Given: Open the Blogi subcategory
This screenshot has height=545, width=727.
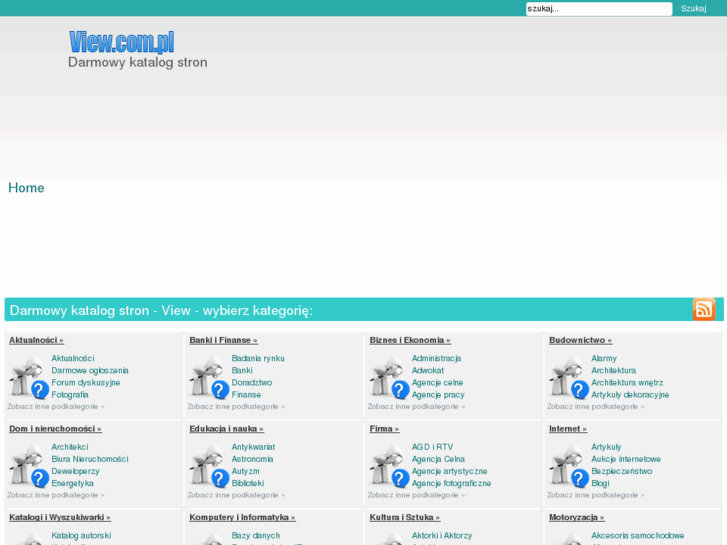Looking at the screenshot, I should (600, 483).
